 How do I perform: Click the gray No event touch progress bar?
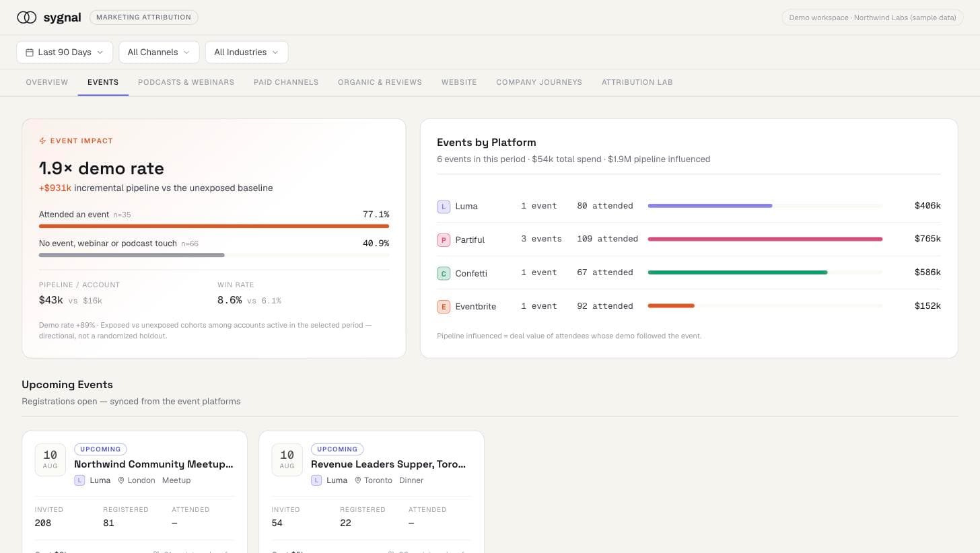pos(132,255)
